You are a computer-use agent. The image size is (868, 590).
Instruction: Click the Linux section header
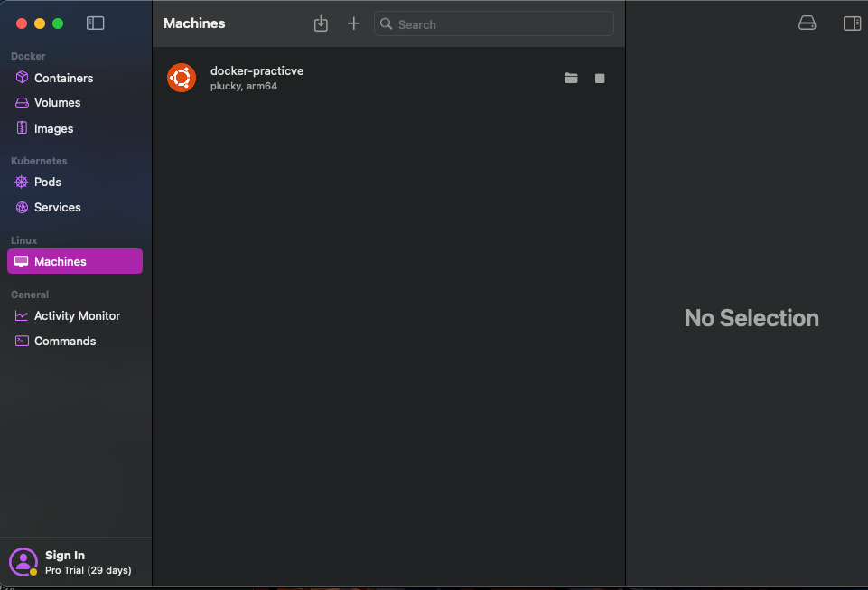coord(23,240)
